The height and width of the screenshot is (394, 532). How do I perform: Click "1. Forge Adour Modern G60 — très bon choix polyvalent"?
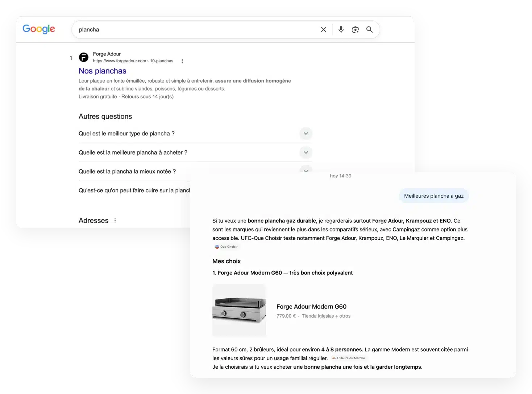pyautogui.click(x=283, y=273)
